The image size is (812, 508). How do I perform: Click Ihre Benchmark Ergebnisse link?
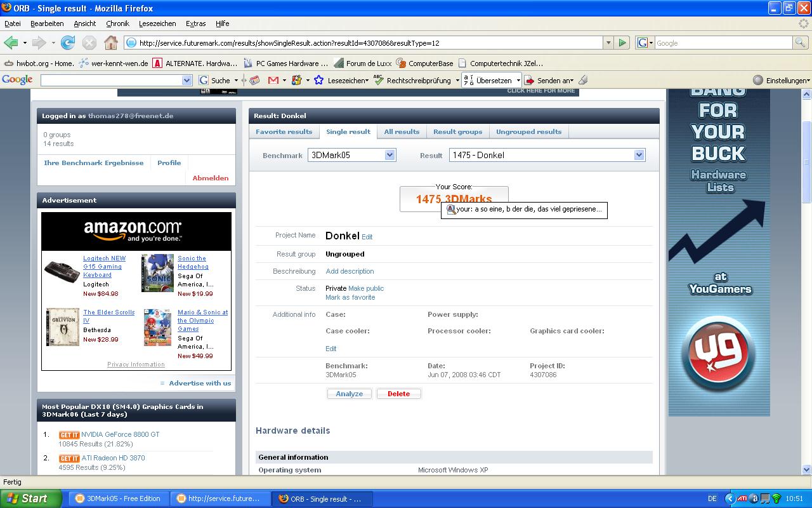[94, 163]
